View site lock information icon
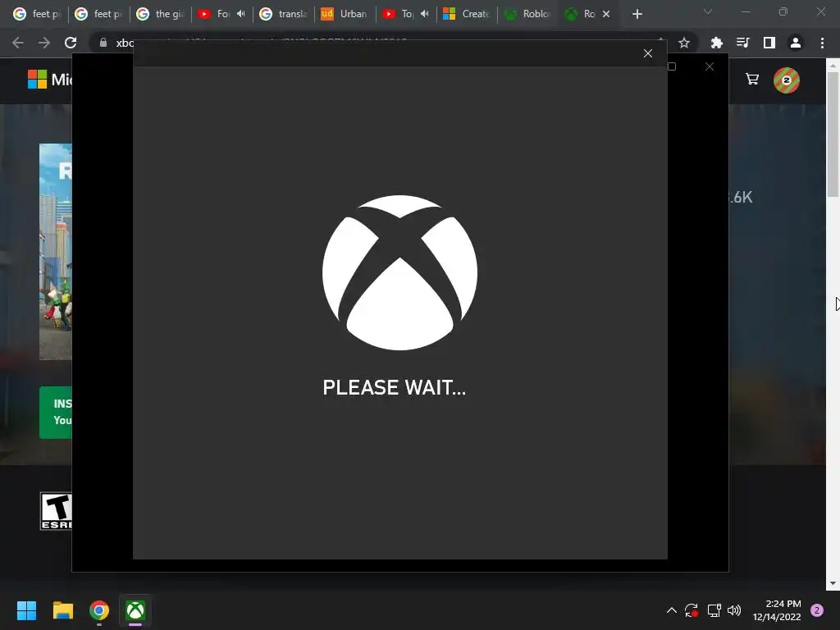The image size is (840, 630). point(103,43)
